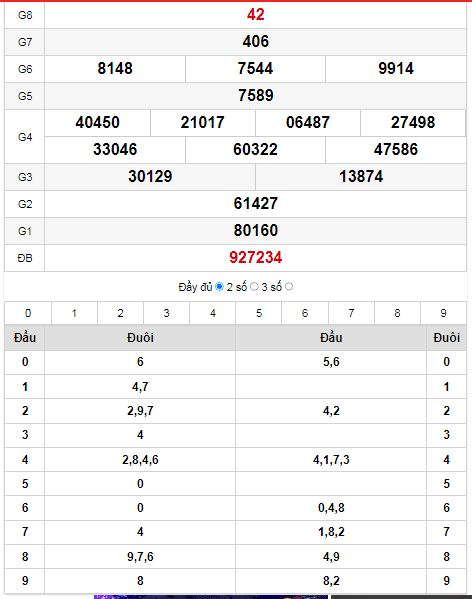The width and height of the screenshot is (472, 599).
Task: Click digit filter 4 in number row
Action: pyautogui.click(x=213, y=313)
